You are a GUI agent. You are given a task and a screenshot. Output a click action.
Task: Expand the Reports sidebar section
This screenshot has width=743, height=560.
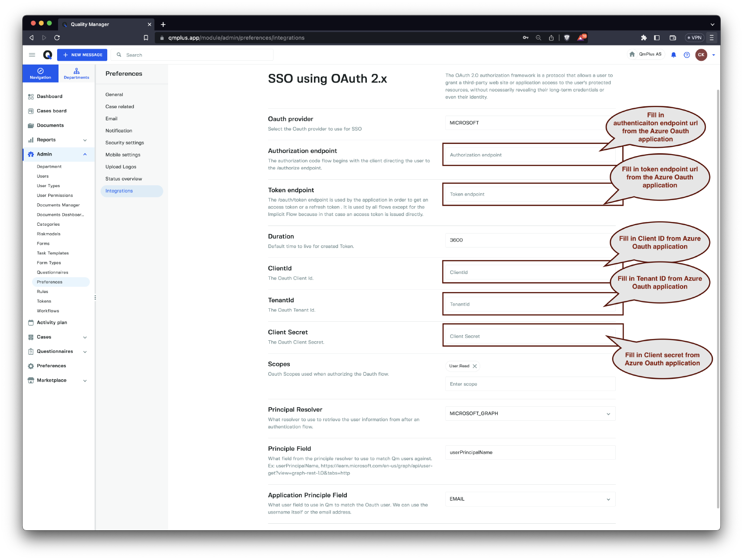[x=85, y=140]
